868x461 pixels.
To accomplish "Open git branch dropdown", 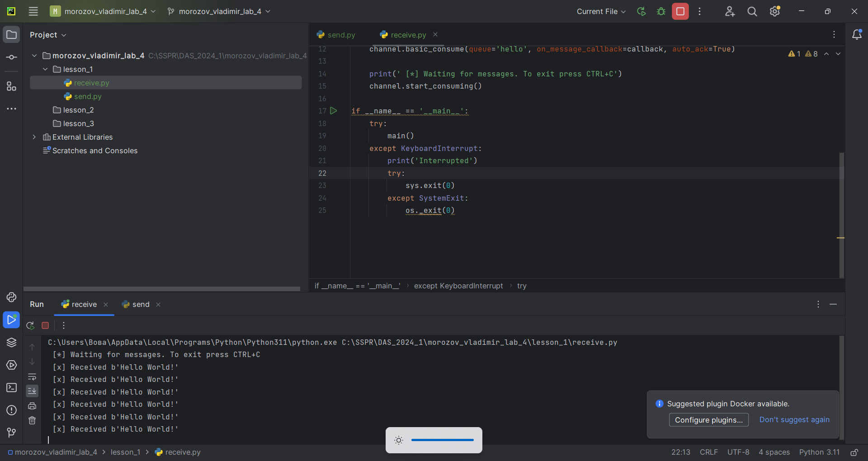I will tap(219, 11).
